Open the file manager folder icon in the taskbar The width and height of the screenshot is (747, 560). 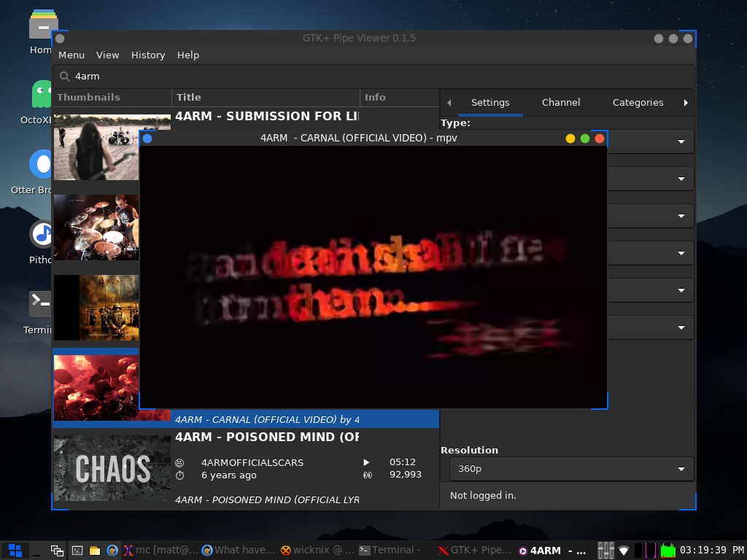pyautogui.click(x=95, y=551)
